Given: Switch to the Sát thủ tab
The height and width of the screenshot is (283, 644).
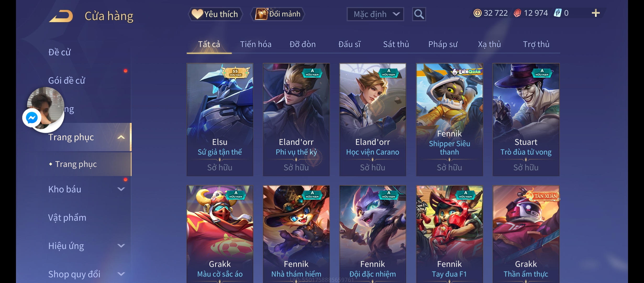Looking at the screenshot, I should pos(396,44).
